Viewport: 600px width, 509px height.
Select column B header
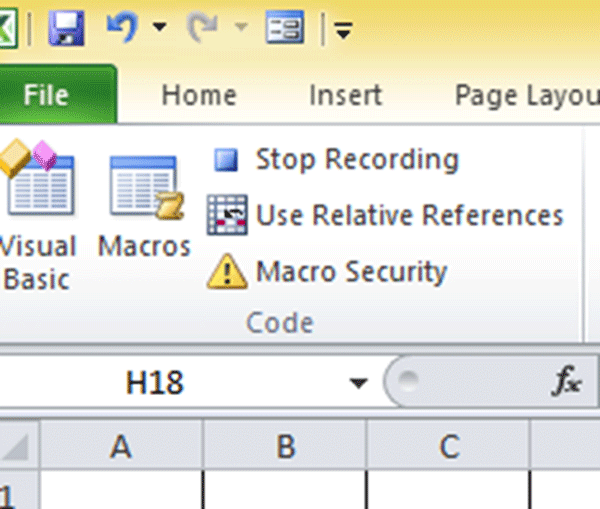coord(285,445)
